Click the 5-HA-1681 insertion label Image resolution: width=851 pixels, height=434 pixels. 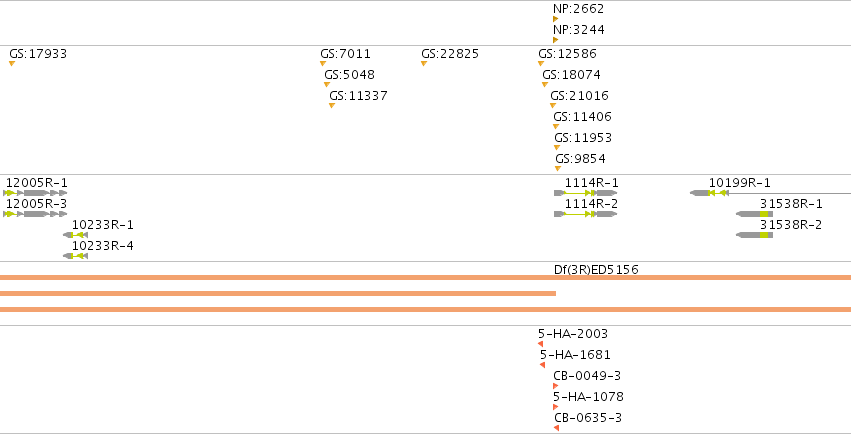click(x=575, y=355)
